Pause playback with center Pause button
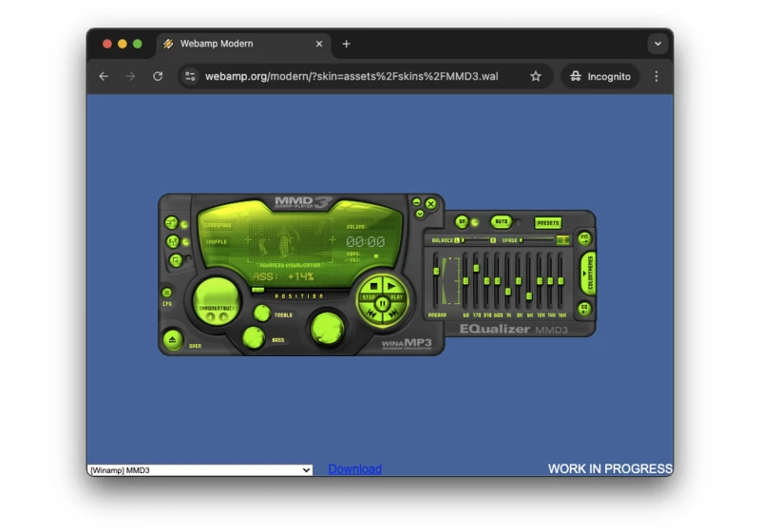Image resolution: width=760 pixels, height=532 pixels. pyautogui.click(x=383, y=304)
